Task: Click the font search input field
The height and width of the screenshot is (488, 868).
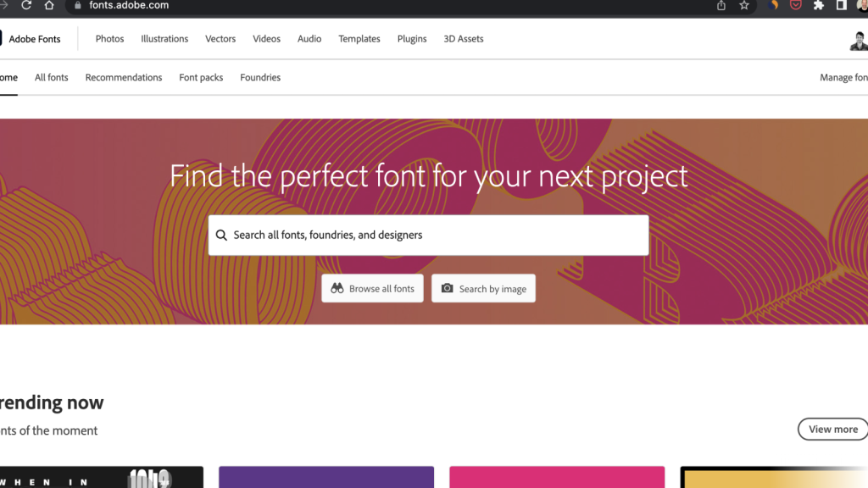Action: tap(428, 235)
